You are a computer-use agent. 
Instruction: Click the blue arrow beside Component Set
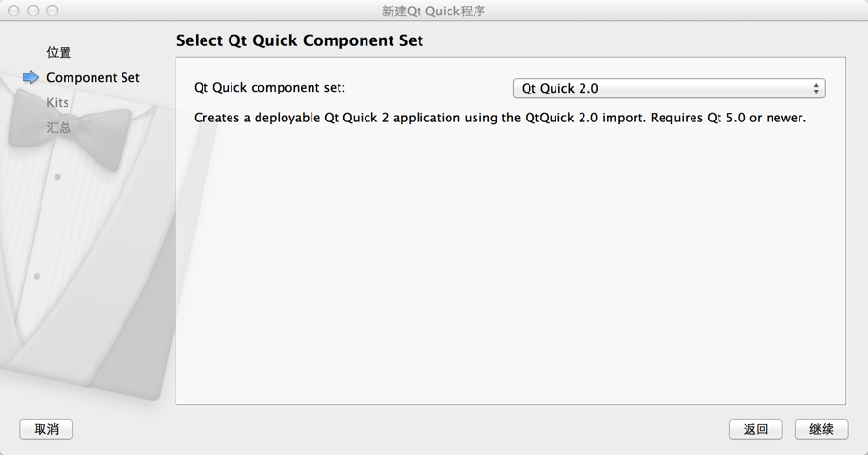pyautogui.click(x=31, y=78)
